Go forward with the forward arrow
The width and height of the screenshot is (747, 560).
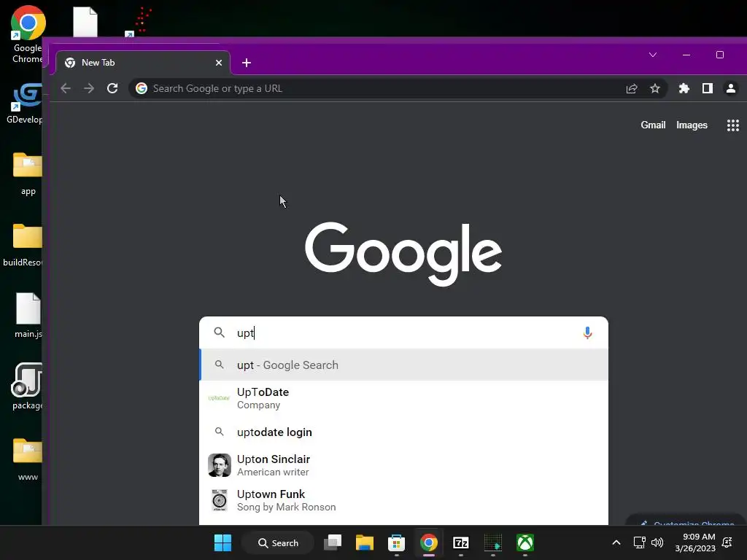pyautogui.click(x=89, y=88)
